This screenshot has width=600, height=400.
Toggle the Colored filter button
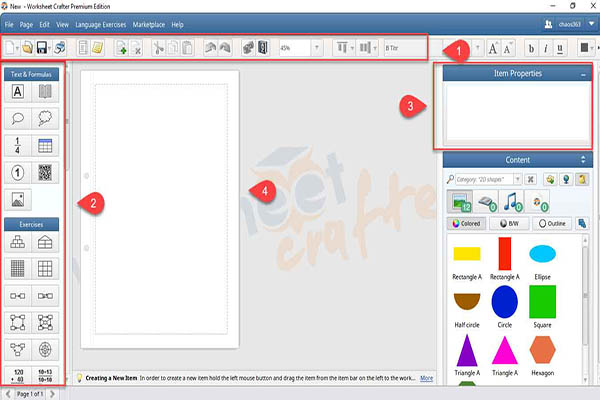[468, 224]
